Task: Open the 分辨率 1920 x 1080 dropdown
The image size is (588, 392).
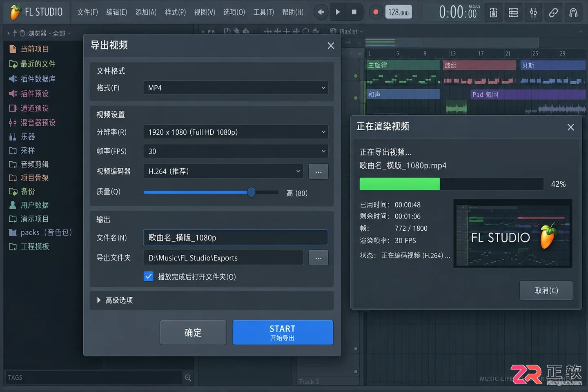Action: pos(236,132)
